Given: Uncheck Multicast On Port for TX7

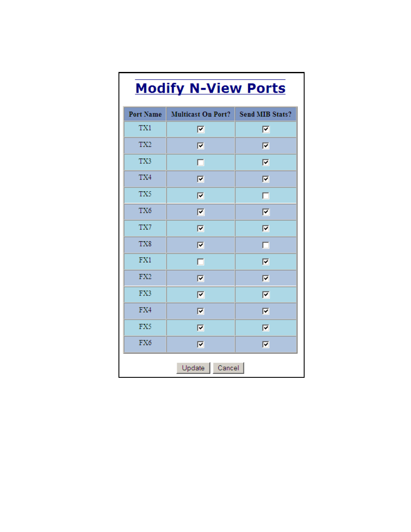Looking at the screenshot, I should 200,228.
